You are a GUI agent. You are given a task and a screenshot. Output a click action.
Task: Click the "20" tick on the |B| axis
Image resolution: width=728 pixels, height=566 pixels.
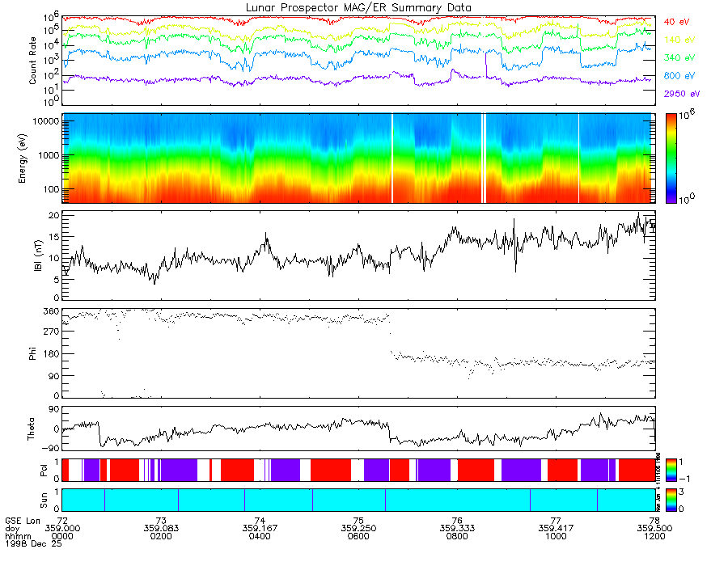tap(54, 216)
